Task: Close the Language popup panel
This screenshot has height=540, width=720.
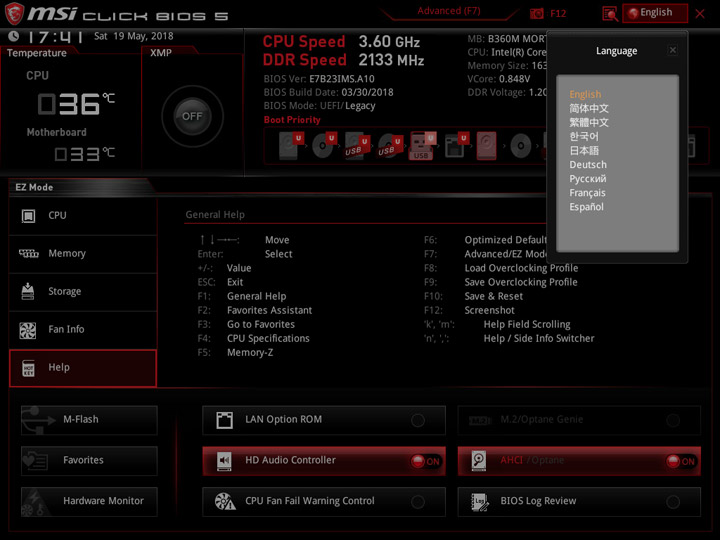Action: [x=672, y=50]
